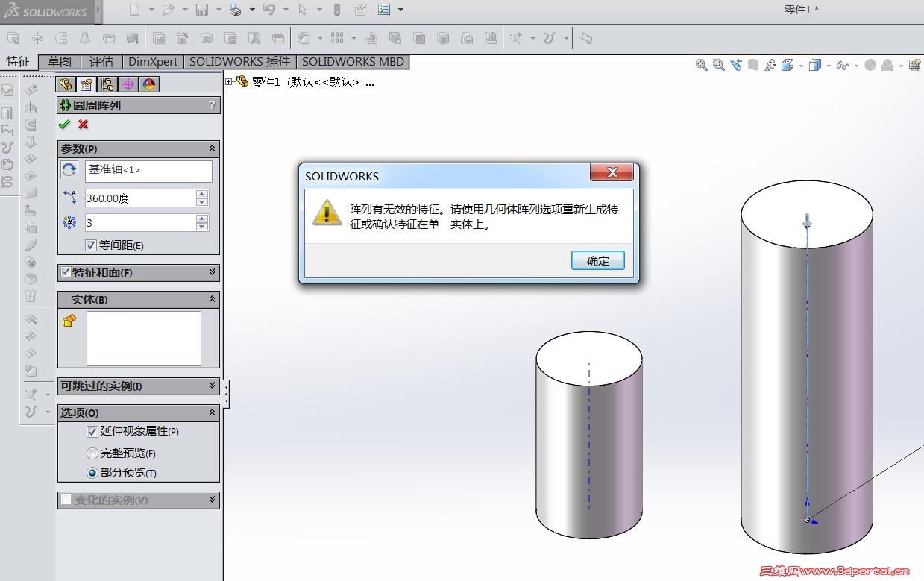Image resolution: width=924 pixels, height=581 pixels.
Task: Open the dropdown arrow next to Save
Action: tap(219, 10)
